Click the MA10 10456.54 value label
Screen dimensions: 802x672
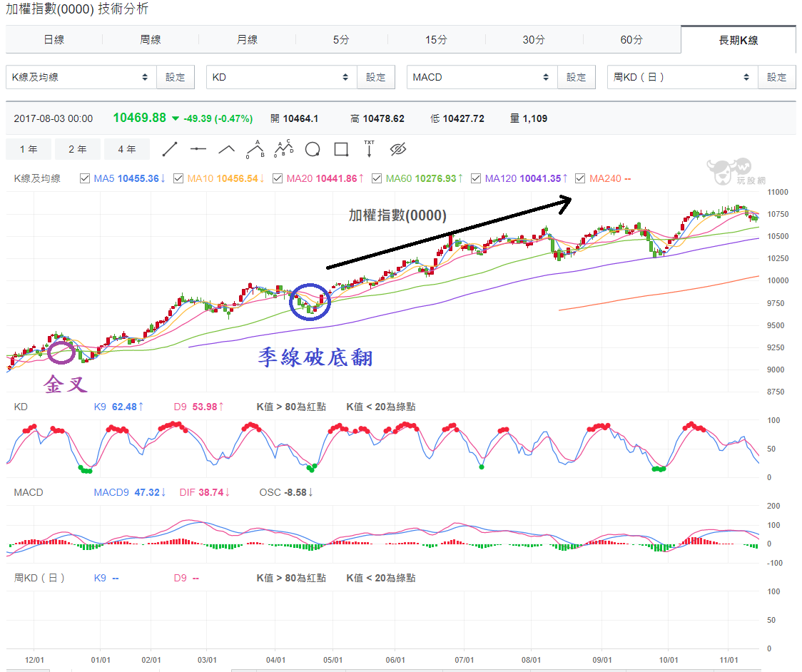225,178
